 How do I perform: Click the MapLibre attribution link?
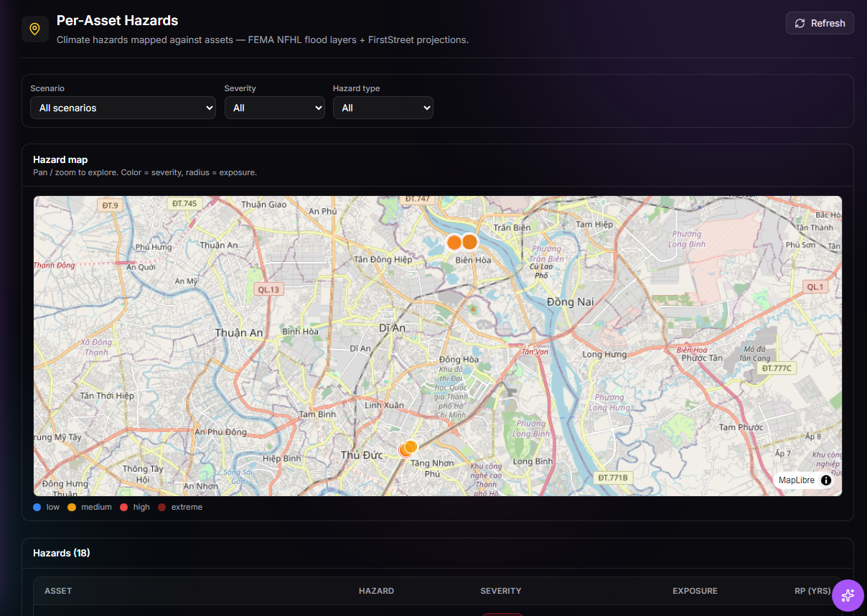click(x=797, y=480)
